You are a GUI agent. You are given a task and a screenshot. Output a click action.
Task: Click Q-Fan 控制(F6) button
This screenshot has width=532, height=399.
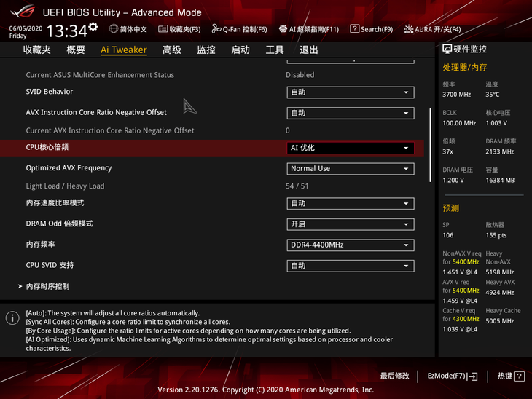click(x=239, y=29)
